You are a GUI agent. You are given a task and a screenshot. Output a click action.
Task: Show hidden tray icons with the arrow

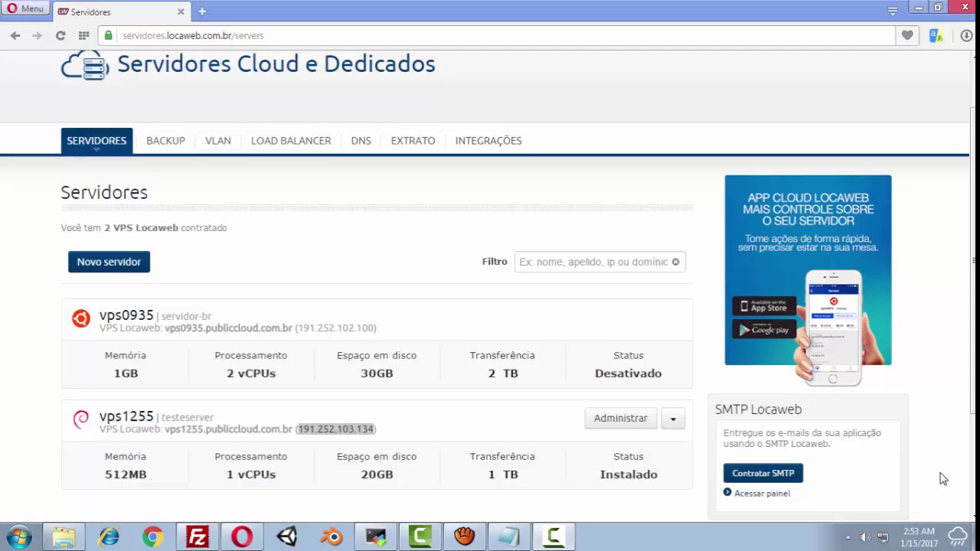pos(848,537)
